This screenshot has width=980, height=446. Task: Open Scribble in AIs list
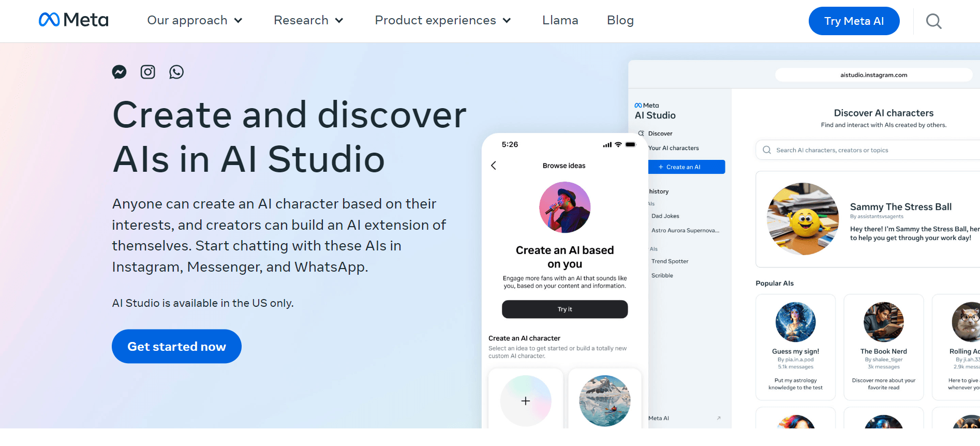(x=662, y=276)
